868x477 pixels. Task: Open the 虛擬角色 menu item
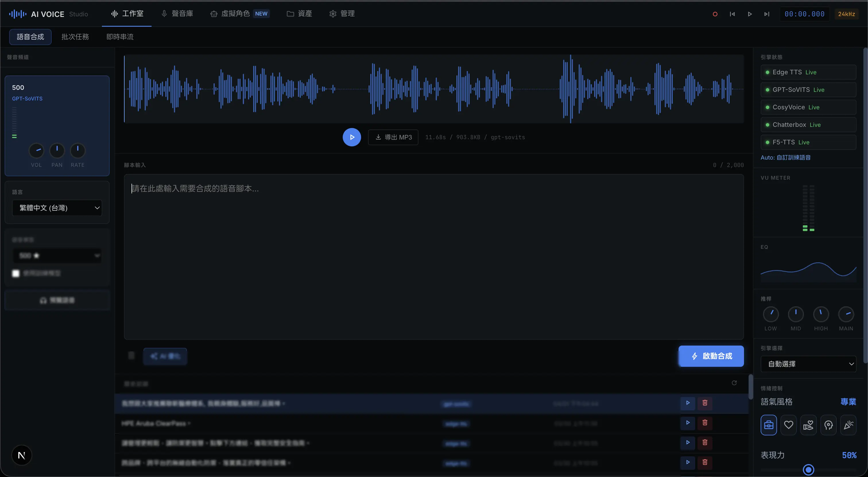[x=236, y=14]
